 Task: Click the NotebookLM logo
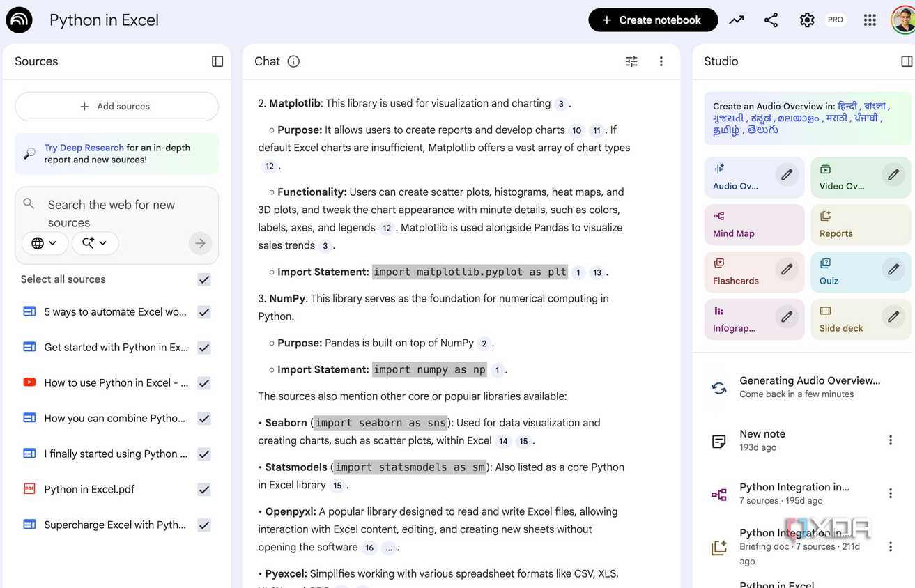(19, 20)
